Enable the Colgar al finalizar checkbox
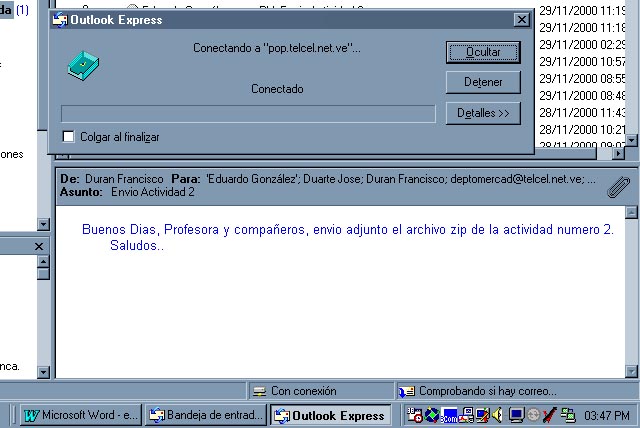Viewport: 640px width, 428px height. (69, 136)
